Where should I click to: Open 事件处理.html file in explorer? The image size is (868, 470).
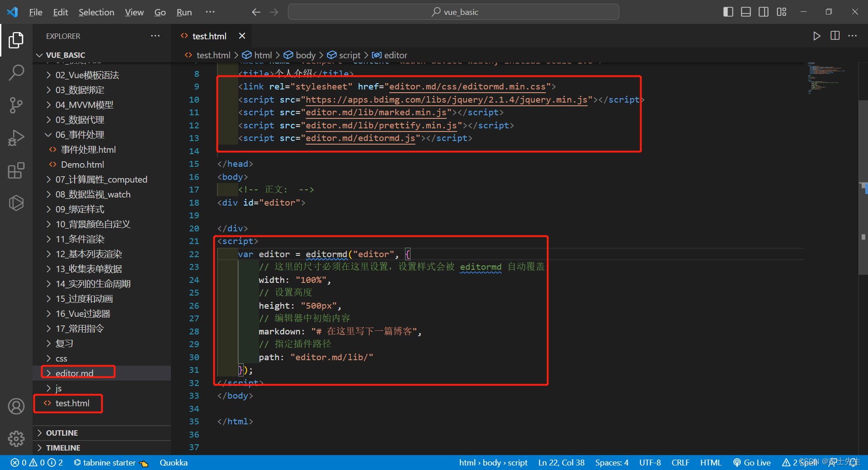point(102,150)
